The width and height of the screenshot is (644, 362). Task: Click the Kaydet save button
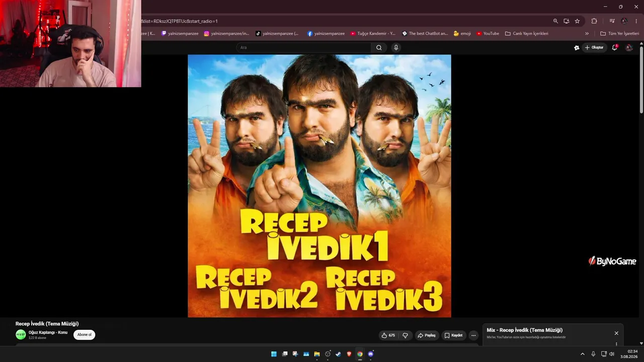[x=453, y=335]
